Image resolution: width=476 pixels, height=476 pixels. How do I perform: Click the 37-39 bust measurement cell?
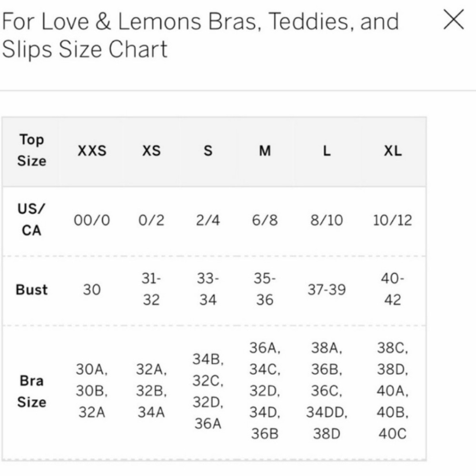[x=327, y=289]
